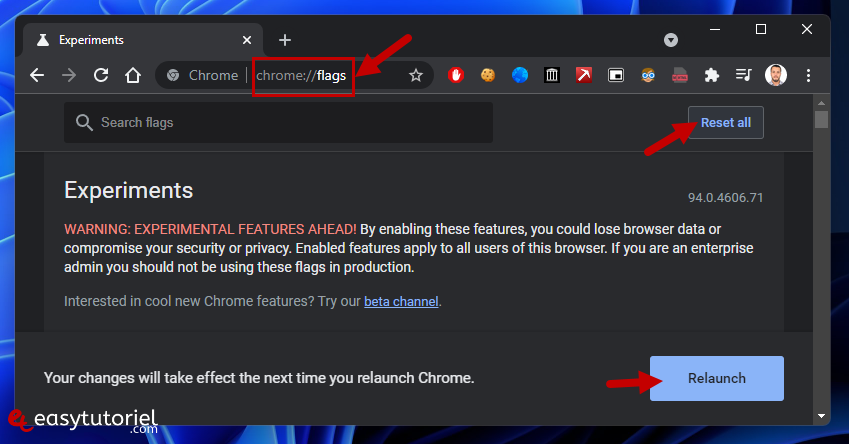Click the forward navigation arrow
Screen dimensions: 849x444
point(69,75)
